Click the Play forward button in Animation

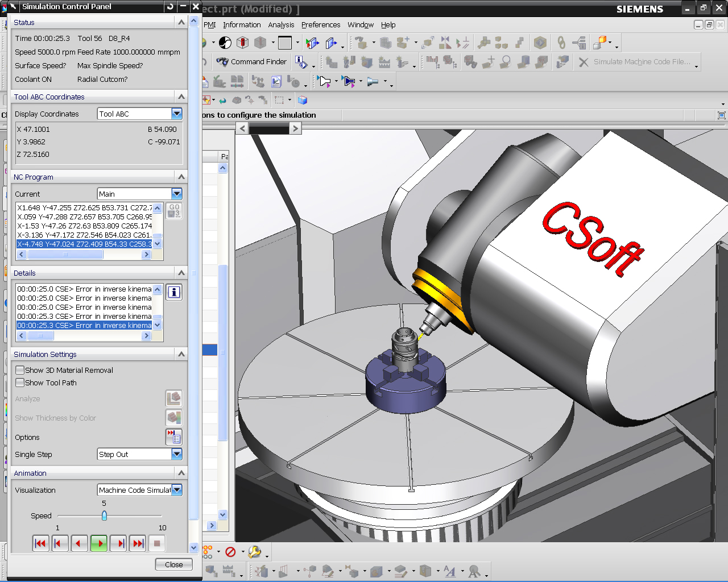[98, 543]
